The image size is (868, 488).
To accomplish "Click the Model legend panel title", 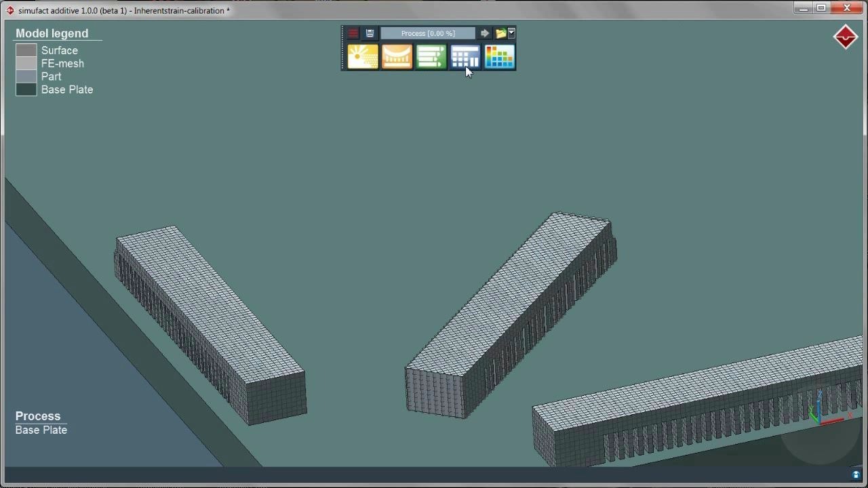I will click(52, 33).
